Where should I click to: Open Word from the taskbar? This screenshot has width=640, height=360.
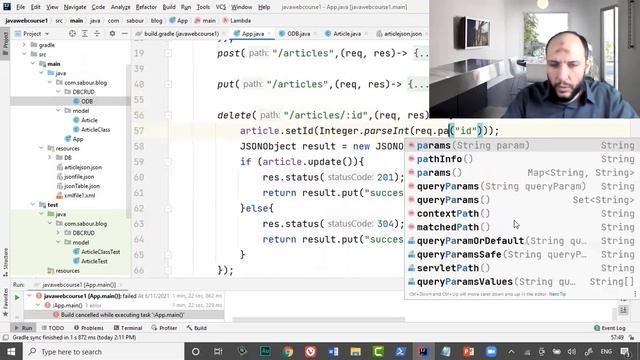tap(333, 351)
